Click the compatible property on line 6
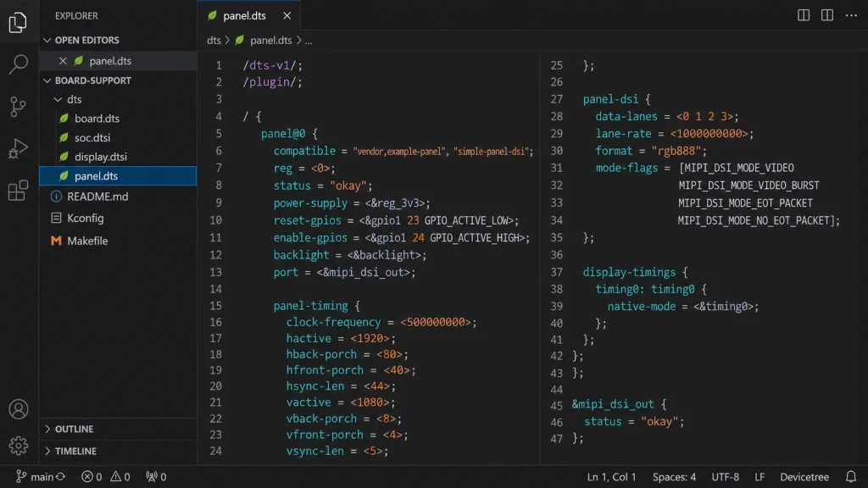Viewport: 868px width, 488px height. coord(304,151)
